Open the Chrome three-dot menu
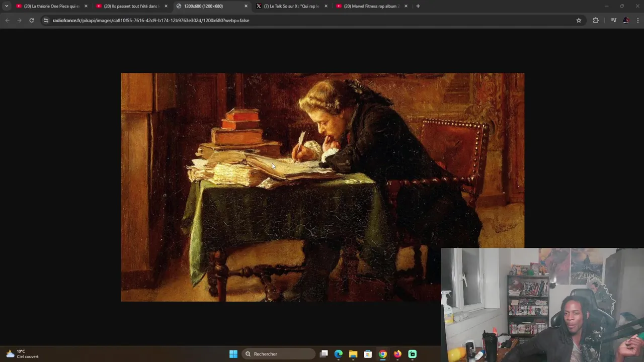Image resolution: width=644 pixels, height=362 pixels. (x=638, y=20)
